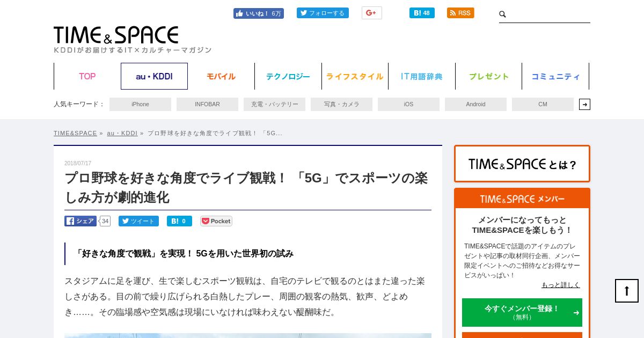Viewport: 644px width, 338px height.
Task: Click the TIME&SPACE site logo
Action: (x=116, y=35)
